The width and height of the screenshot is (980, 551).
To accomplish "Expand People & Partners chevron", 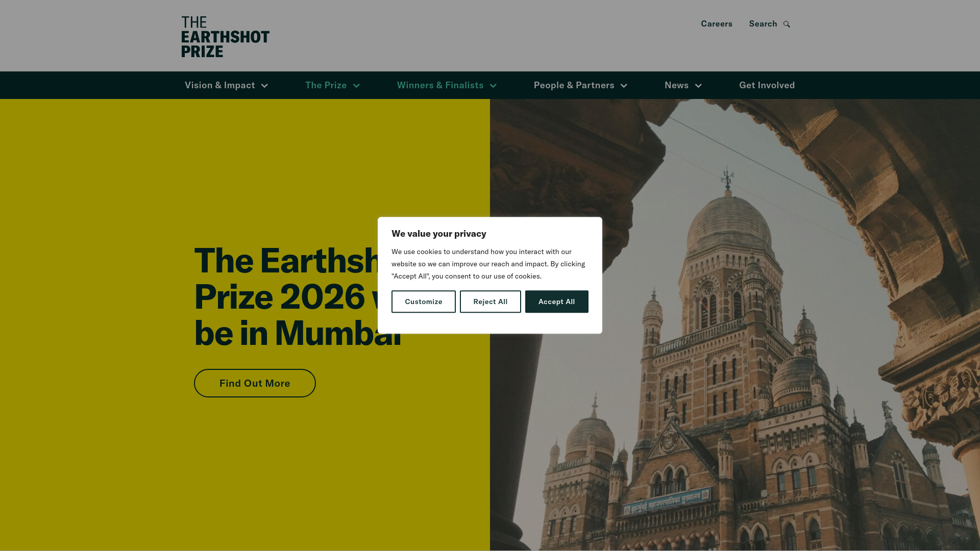I will pos(624,86).
